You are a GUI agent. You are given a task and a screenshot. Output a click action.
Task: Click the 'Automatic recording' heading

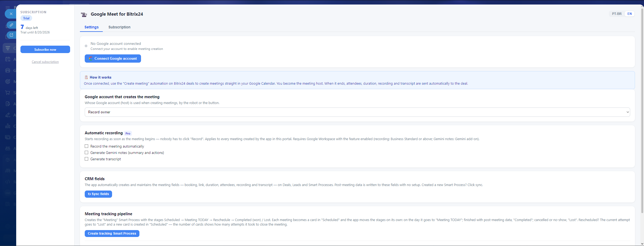click(x=104, y=133)
